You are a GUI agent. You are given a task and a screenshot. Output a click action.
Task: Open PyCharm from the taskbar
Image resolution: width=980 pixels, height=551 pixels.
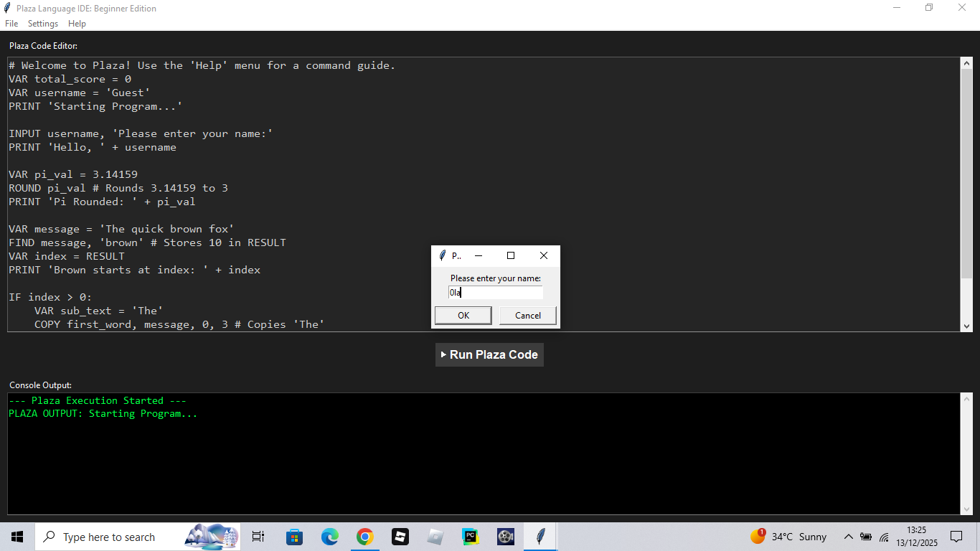coord(470,537)
